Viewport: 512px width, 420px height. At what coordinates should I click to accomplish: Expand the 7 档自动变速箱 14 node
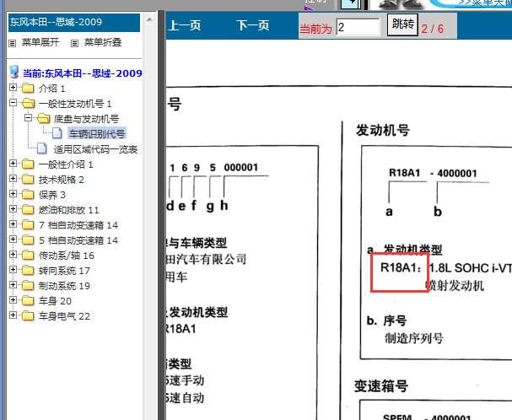13,224
